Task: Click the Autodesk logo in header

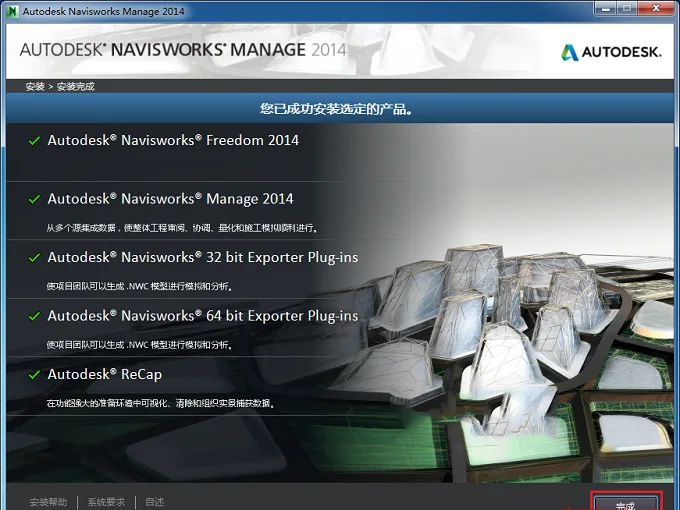Action: 611,52
